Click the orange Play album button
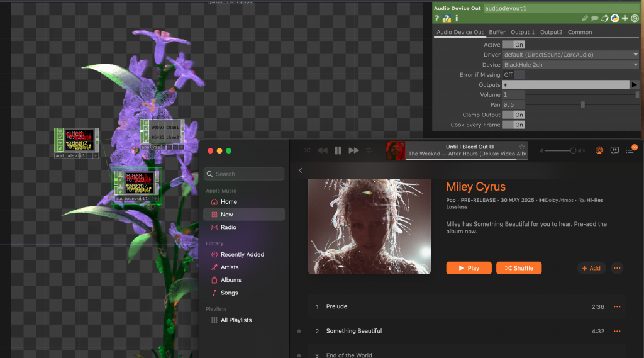644x358 pixels. tap(469, 268)
